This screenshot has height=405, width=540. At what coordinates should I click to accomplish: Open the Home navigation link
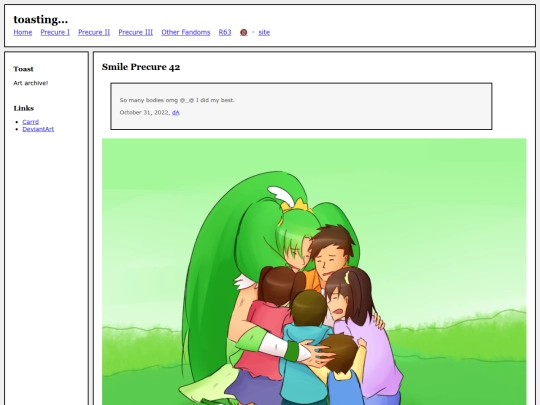[23, 32]
